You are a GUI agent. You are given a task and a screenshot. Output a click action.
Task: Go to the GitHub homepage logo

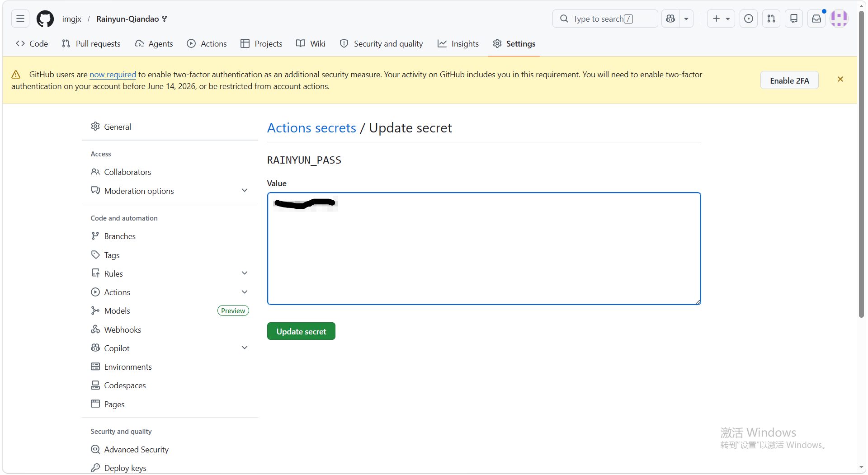point(45,19)
